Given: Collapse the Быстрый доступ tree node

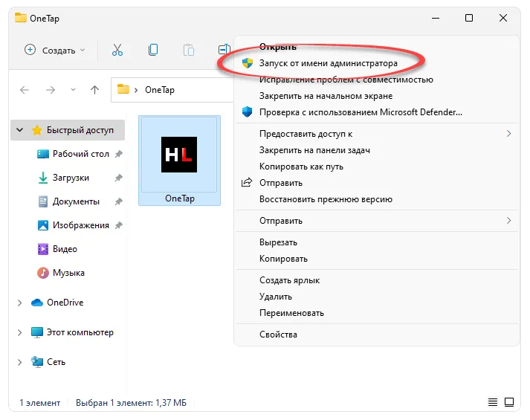Looking at the screenshot, I should [20, 130].
